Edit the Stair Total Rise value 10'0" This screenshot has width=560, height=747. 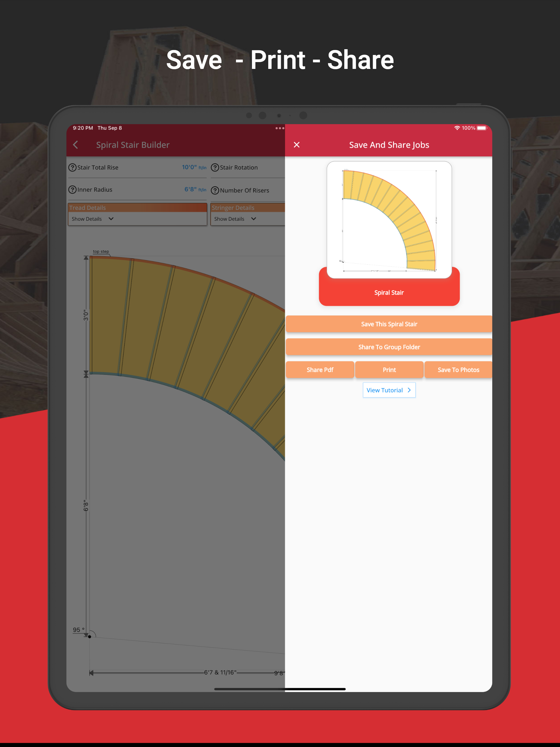tap(189, 167)
